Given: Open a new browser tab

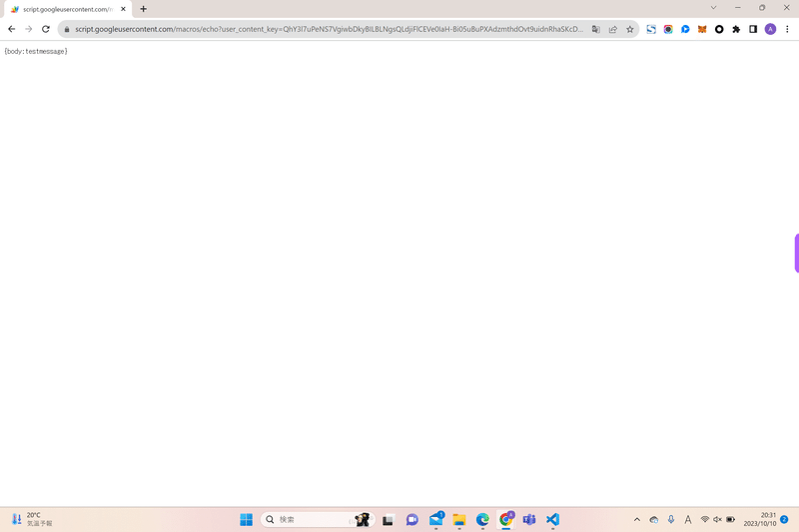Looking at the screenshot, I should click(x=143, y=9).
